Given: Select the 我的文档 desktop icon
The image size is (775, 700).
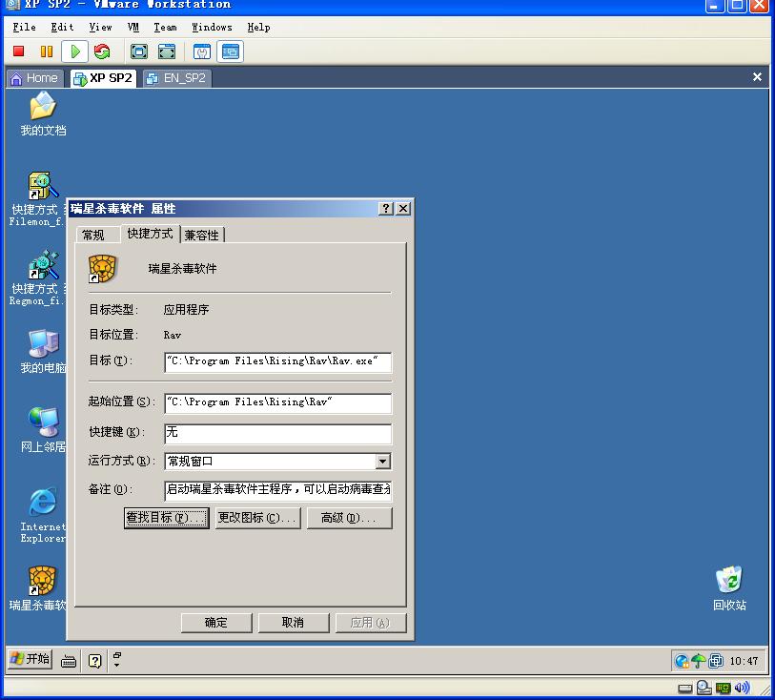Looking at the screenshot, I should (43, 114).
